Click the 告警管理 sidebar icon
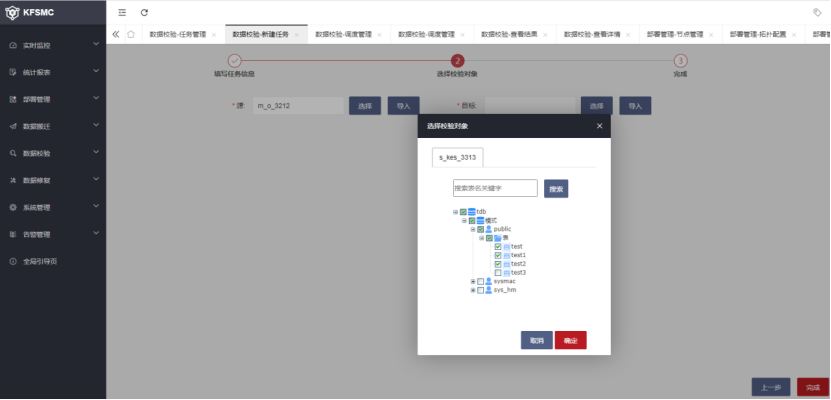Screen dimensions: 831x400 [x=13, y=234]
